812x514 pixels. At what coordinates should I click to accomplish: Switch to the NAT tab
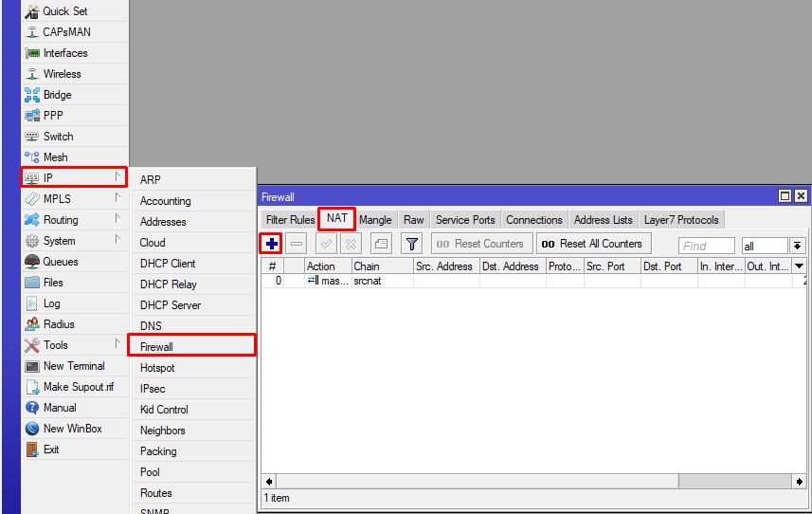click(x=337, y=219)
